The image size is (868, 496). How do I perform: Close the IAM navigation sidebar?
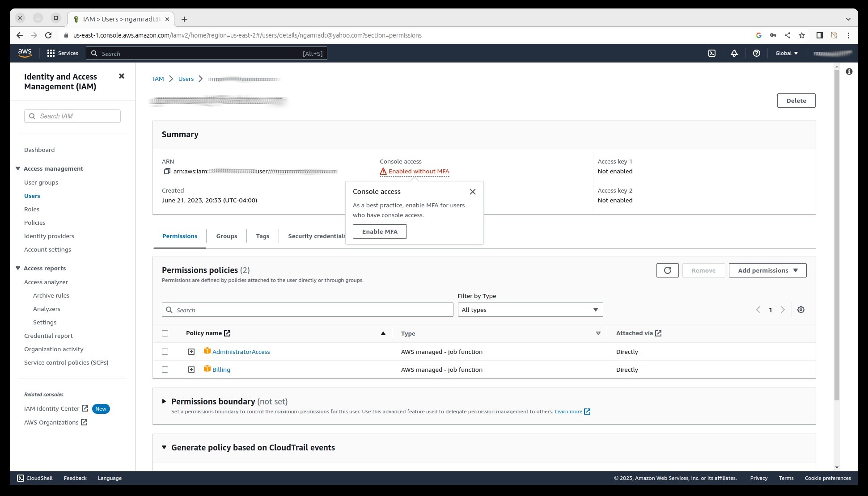pos(121,76)
